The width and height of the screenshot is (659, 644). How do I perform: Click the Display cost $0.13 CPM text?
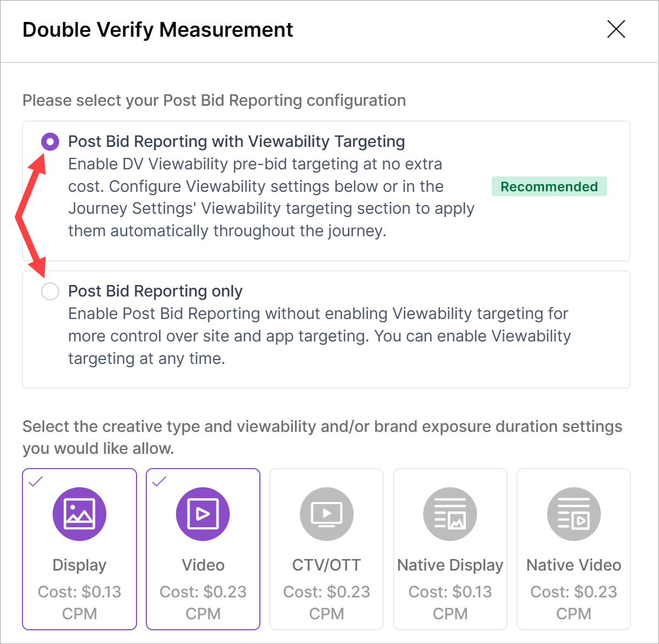79,602
